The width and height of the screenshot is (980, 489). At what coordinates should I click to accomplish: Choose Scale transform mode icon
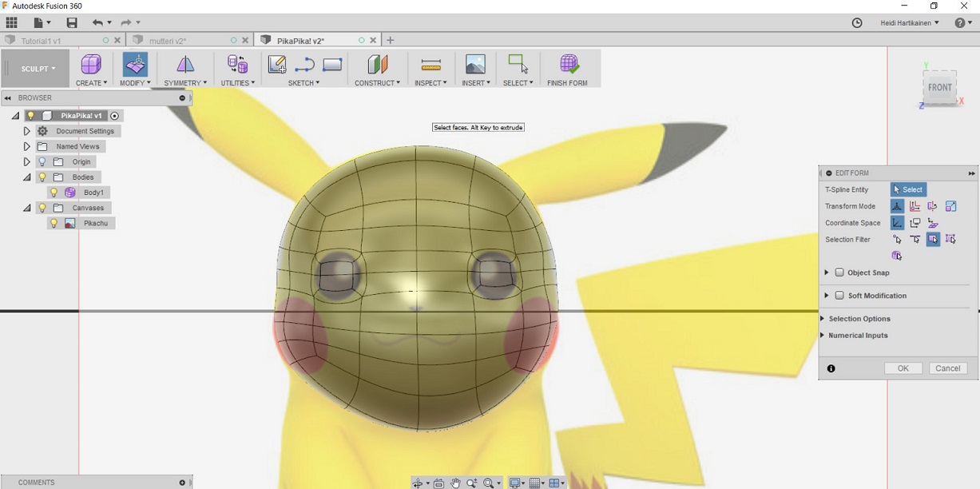click(950, 206)
